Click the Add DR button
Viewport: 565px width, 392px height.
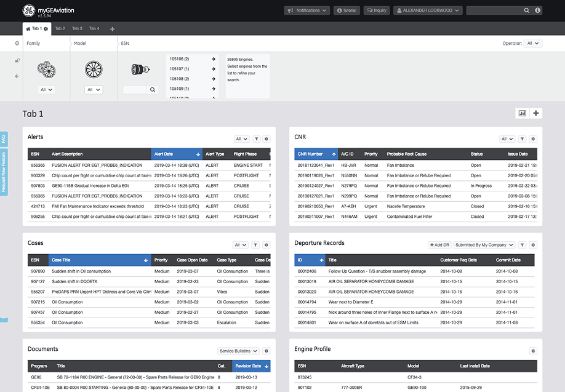439,245
